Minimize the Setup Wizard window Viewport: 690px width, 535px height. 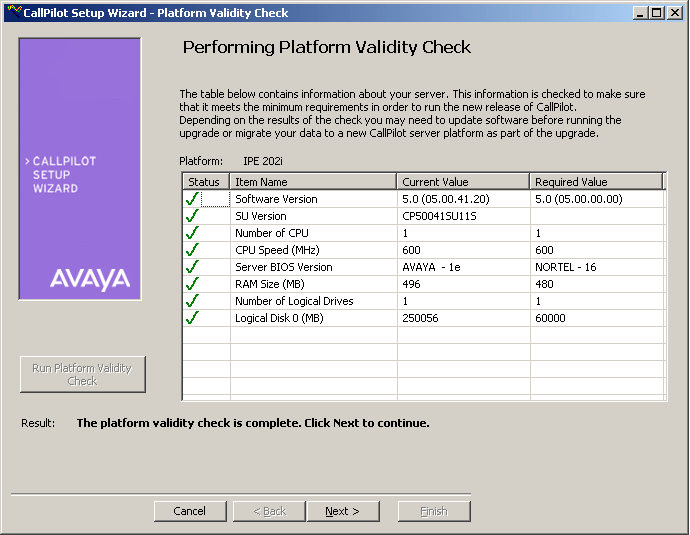coord(640,13)
